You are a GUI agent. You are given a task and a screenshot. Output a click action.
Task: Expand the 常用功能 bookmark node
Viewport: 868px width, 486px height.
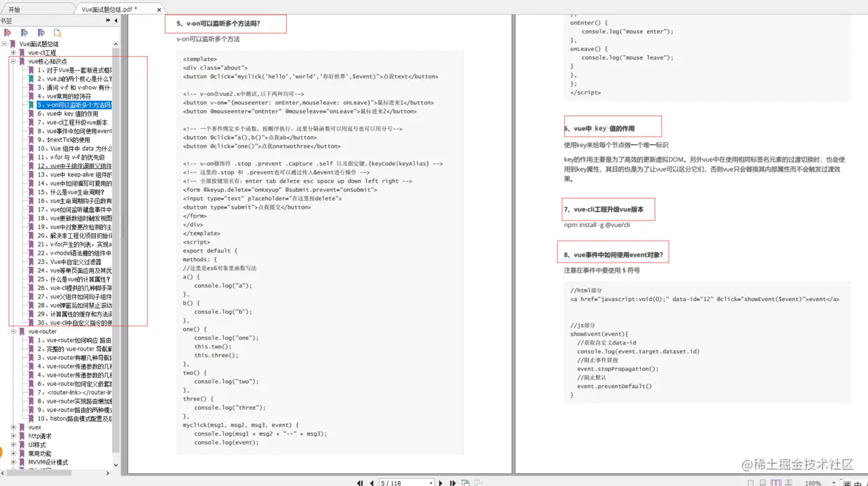click(13, 454)
